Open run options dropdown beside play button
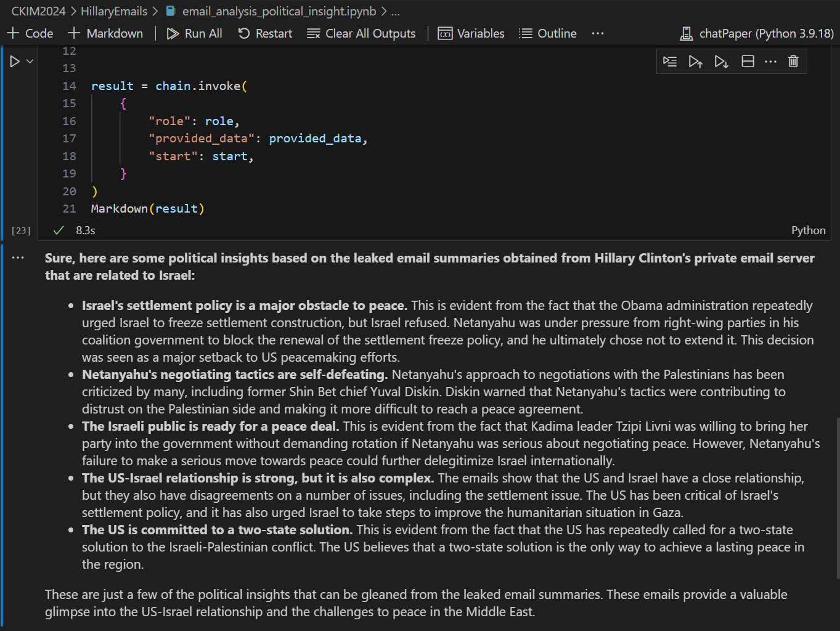840x631 pixels. (30, 62)
